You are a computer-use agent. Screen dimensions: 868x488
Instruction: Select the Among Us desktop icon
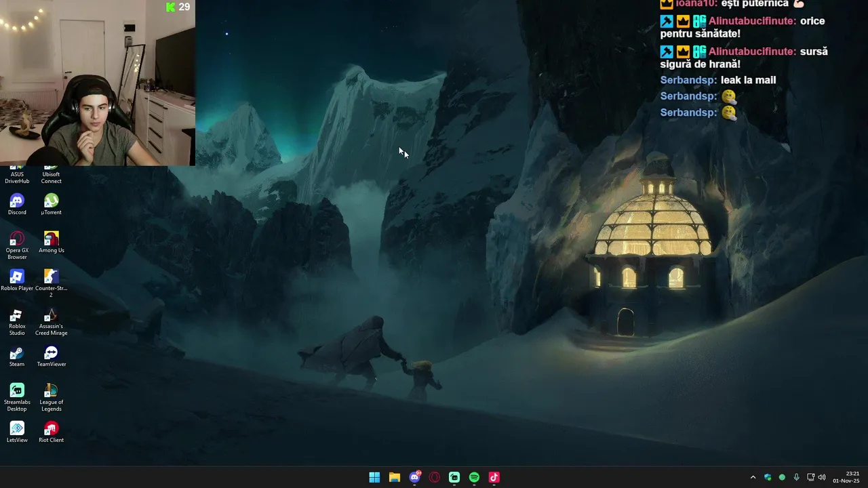(x=51, y=242)
